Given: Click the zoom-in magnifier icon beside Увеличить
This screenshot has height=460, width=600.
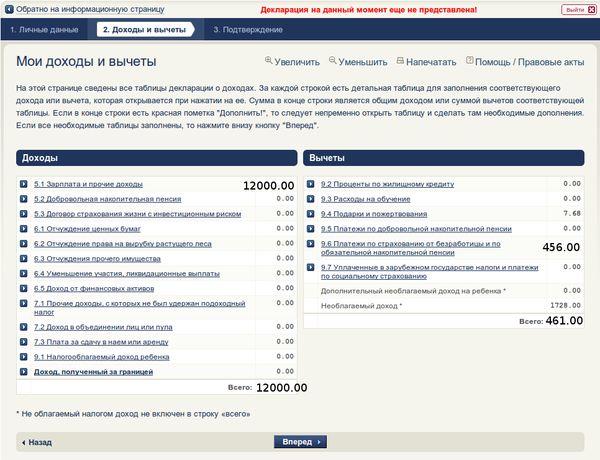Looking at the screenshot, I should pos(269,60).
